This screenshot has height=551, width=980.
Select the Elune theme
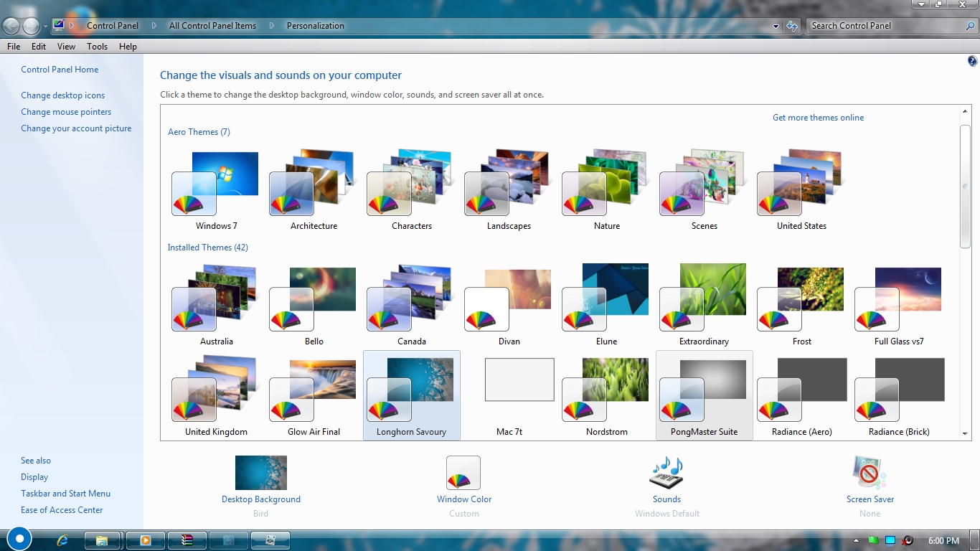[x=606, y=304]
